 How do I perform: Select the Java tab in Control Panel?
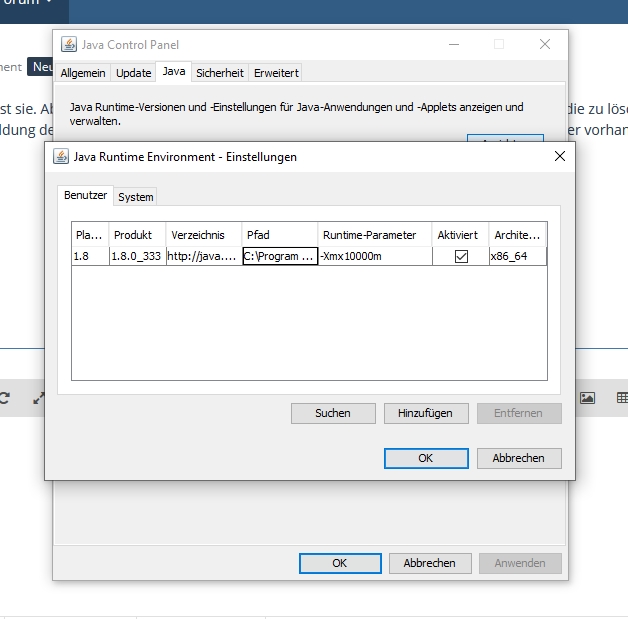(173, 72)
